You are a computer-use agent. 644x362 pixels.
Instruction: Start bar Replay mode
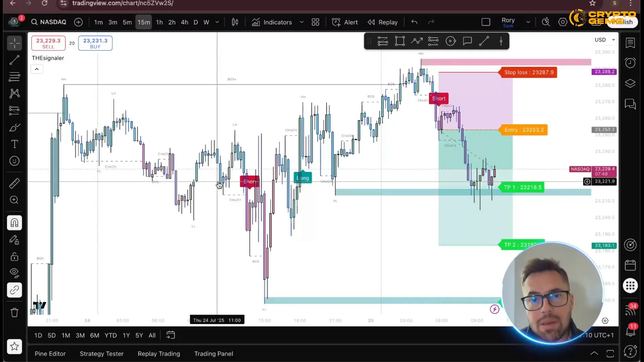pyautogui.click(x=383, y=22)
